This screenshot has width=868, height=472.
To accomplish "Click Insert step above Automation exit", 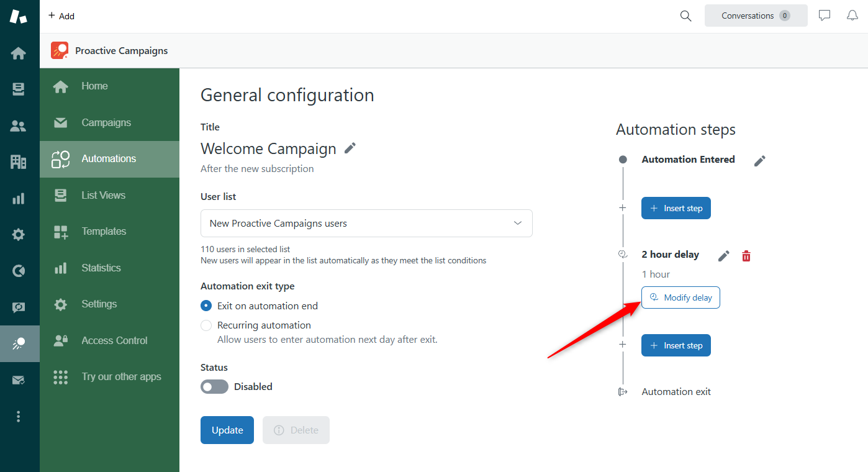I will coord(676,345).
